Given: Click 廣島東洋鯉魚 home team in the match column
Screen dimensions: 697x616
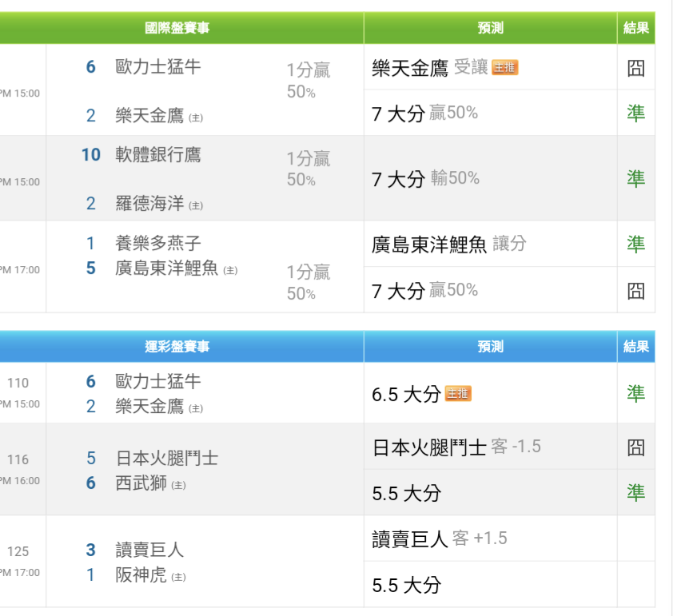Looking at the screenshot, I should (x=167, y=268).
